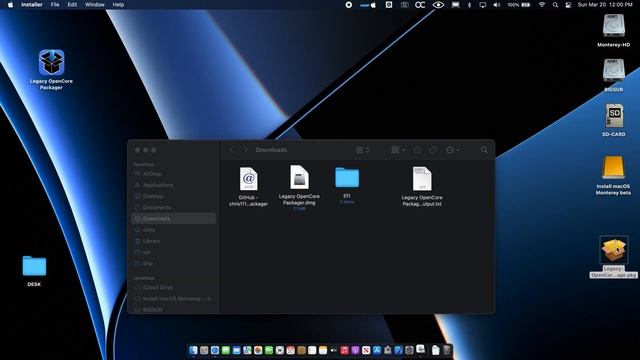Image resolution: width=640 pixels, height=360 pixels.
Task: Eject Install macOS Monterey volume in sidebar
Action: click(x=209, y=299)
